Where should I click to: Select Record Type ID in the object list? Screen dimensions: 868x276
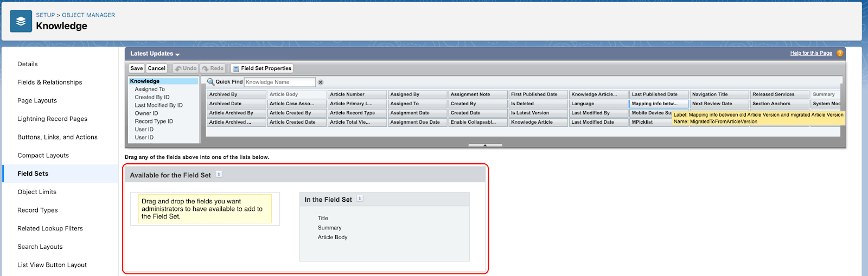[x=154, y=121]
